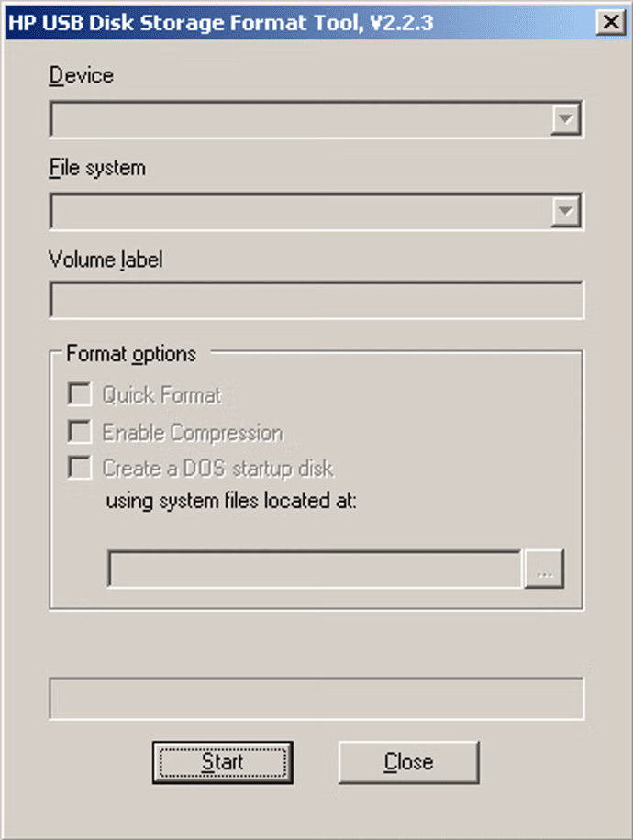Click the empty progress bar above Start
633x840 pixels.
[316, 699]
